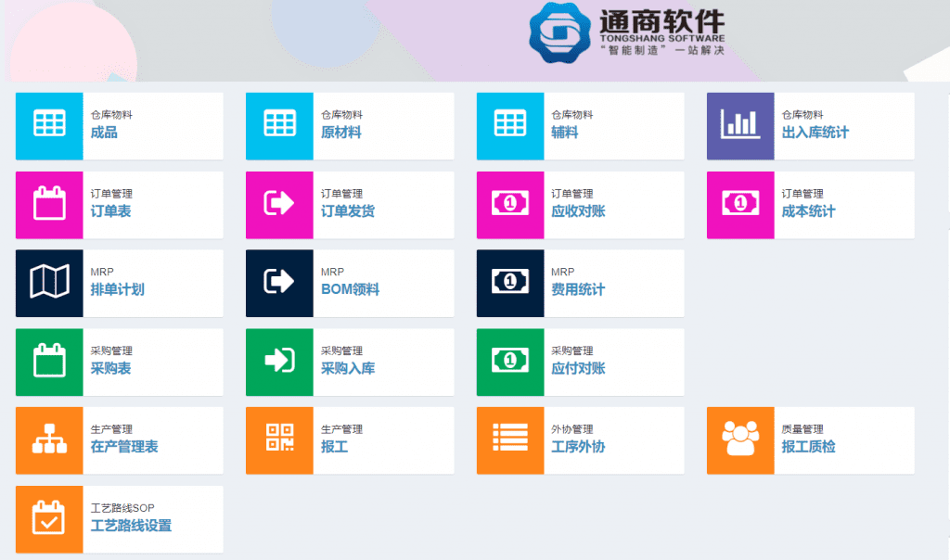
Task: Click the dark map icon for 排单计划
Action: (49, 283)
